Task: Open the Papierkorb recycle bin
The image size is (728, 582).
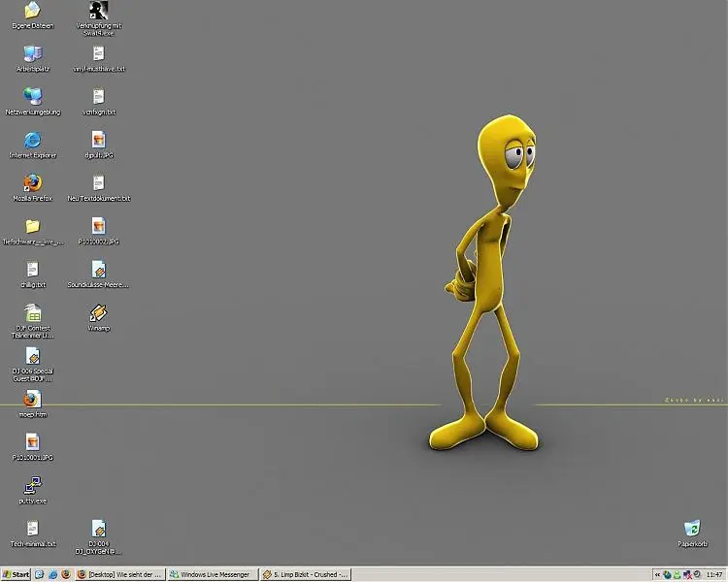Action: [x=692, y=529]
